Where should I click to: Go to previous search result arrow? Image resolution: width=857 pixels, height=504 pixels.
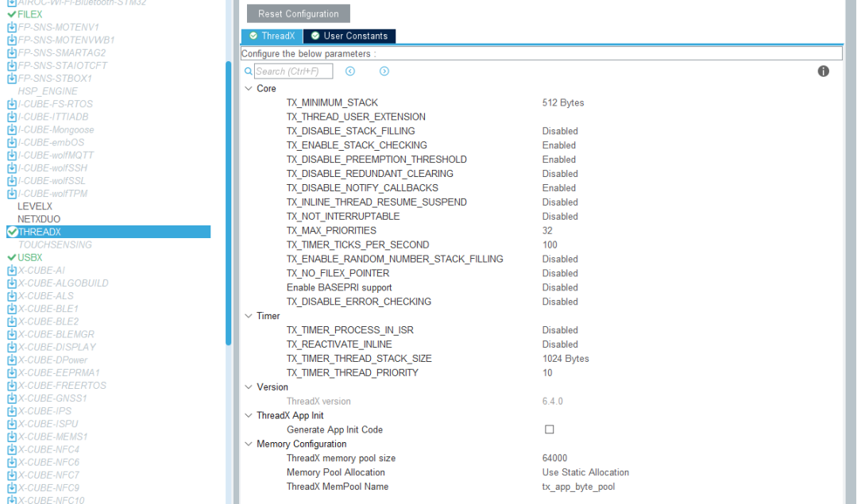point(350,71)
